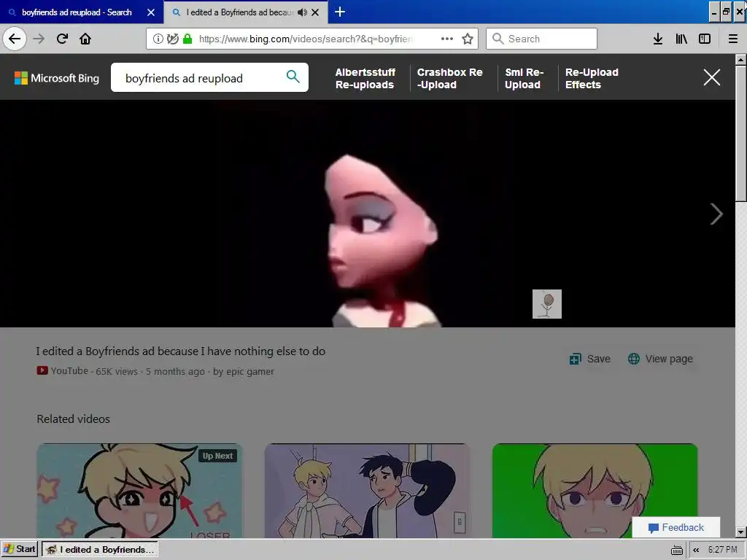The width and height of the screenshot is (747, 560).
Task: Open the green-background related video thumbnail
Action: (595, 491)
